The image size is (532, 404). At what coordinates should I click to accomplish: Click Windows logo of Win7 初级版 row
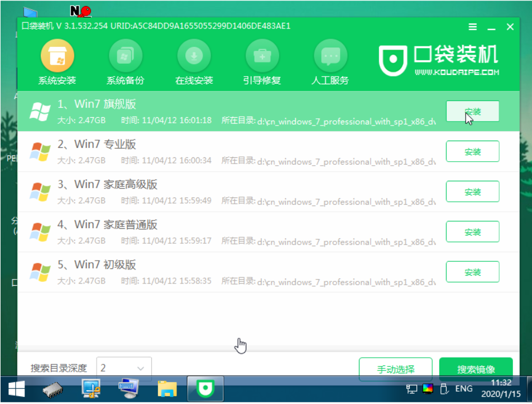tap(40, 272)
